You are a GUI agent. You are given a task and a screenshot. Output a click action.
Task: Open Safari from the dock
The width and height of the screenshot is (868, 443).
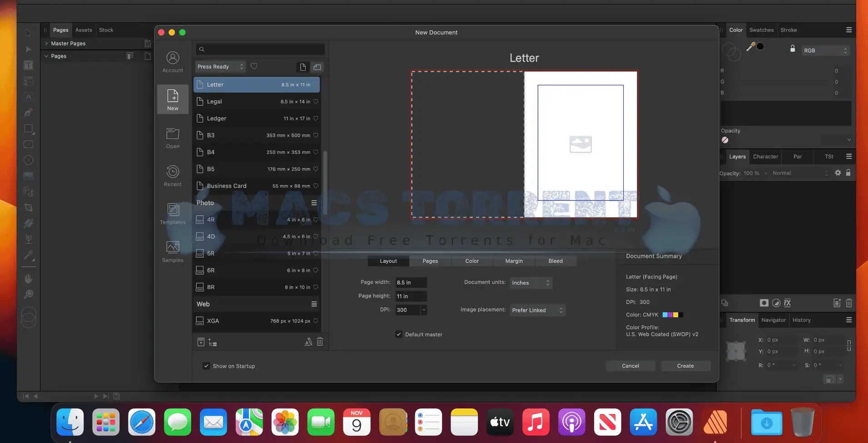[x=142, y=422]
